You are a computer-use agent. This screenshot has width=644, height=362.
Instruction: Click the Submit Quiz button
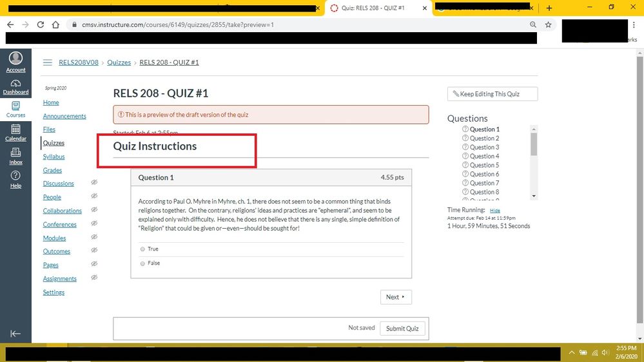coord(402,329)
